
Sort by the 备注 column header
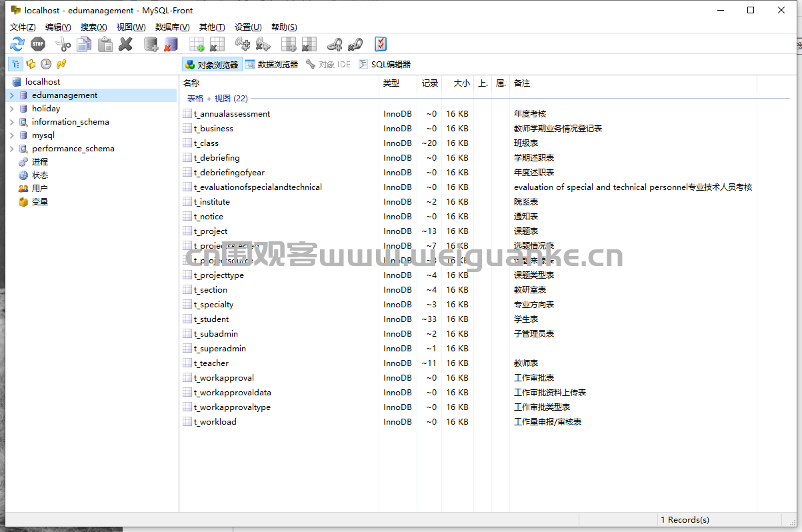pyautogui.click(x=633, y=83)
